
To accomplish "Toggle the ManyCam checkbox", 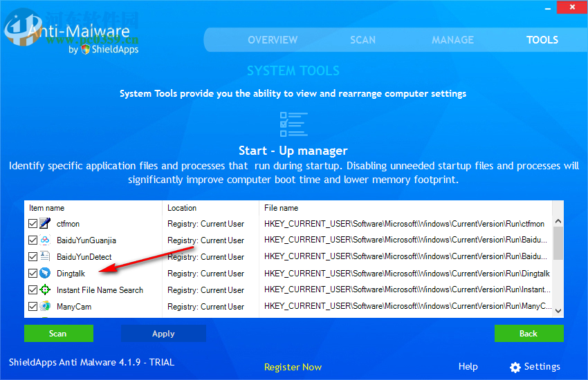I will click(33, 306).
